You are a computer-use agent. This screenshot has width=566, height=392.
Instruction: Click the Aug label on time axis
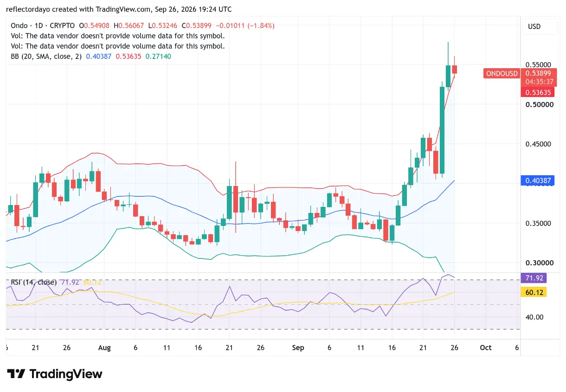(105, 347)
